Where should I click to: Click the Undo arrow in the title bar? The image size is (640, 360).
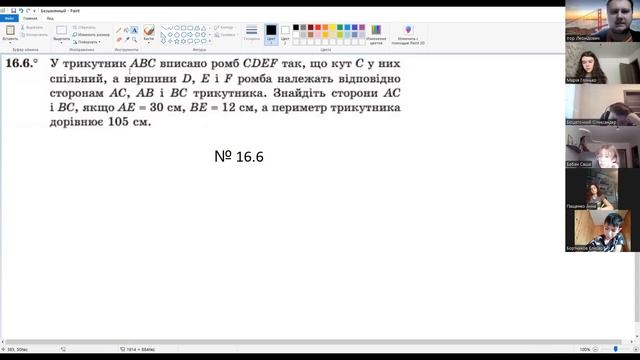pyautogui.click(x=21, y=11)
